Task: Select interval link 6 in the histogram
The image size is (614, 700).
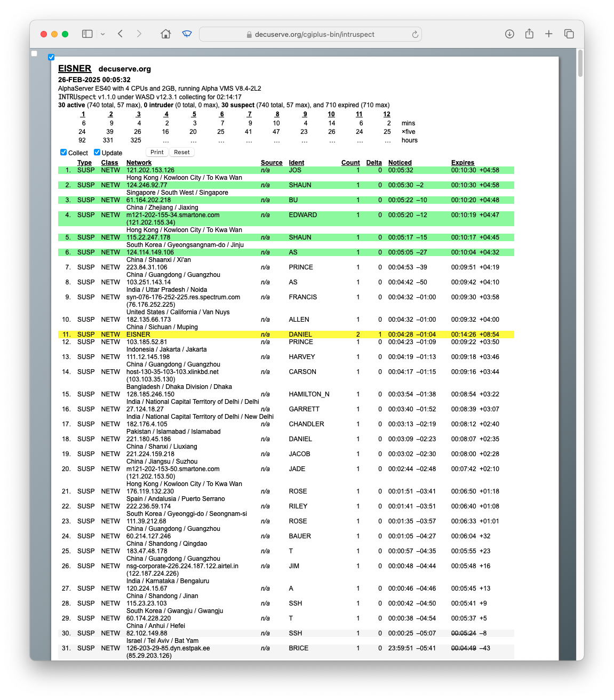Action: click(221, 114)
